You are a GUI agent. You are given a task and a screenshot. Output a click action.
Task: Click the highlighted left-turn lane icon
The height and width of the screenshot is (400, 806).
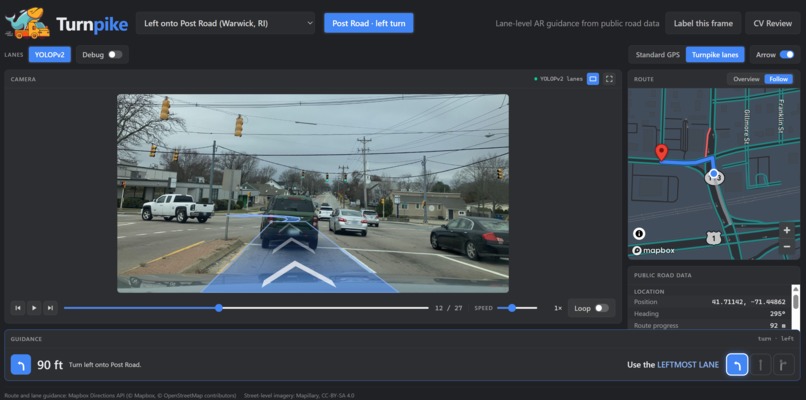click(737, 365)
